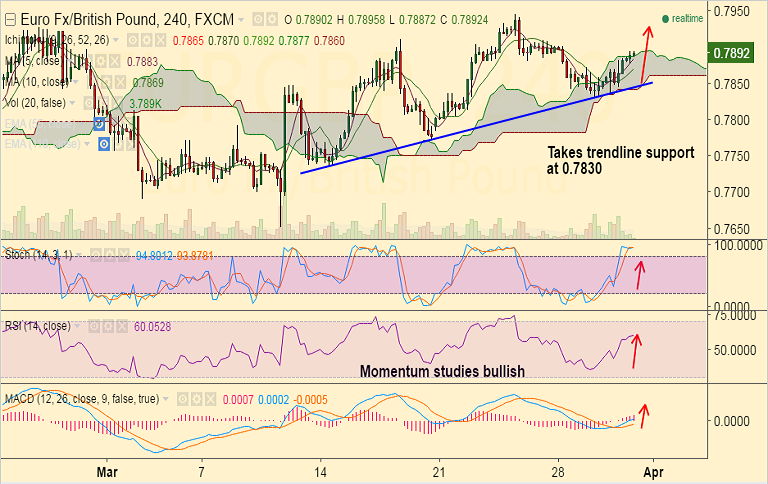Screen dimensions: 768x484
Task: Click the 14 date label on time axis
Action: 320,472
